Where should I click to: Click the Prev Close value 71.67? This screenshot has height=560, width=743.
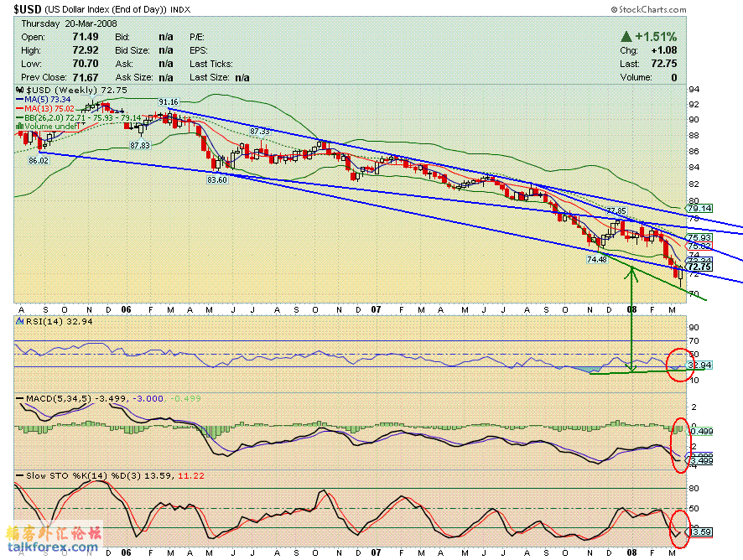86,77
